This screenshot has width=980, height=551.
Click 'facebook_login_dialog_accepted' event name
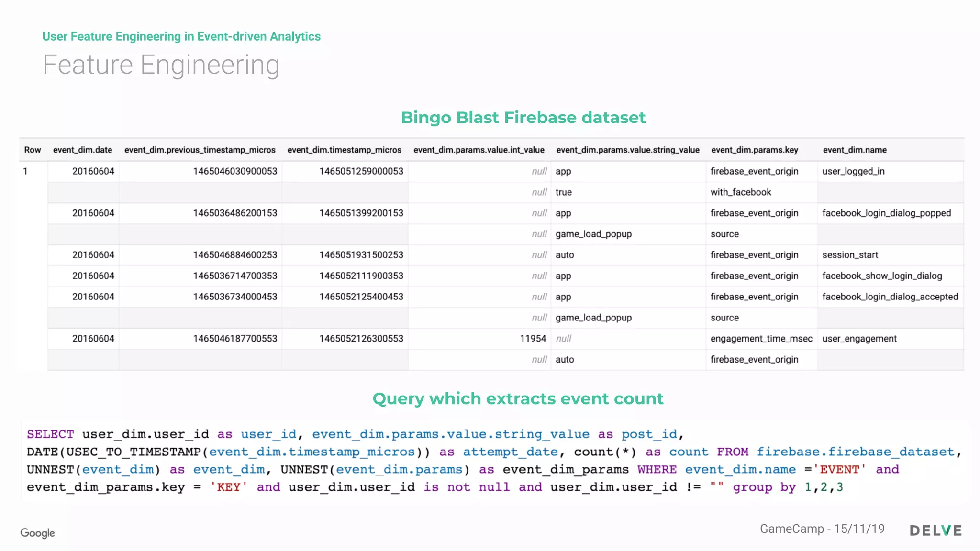pos(891,297)
